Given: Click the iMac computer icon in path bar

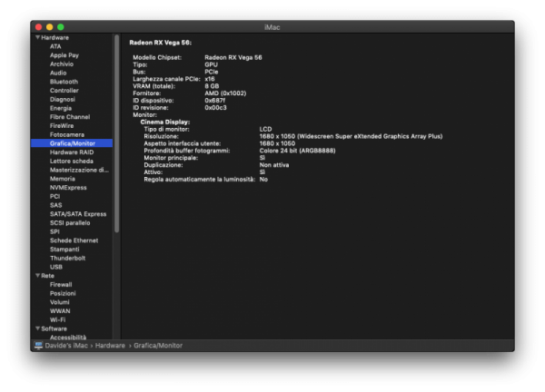Looking at the screenshot, I should pos(38,346).
